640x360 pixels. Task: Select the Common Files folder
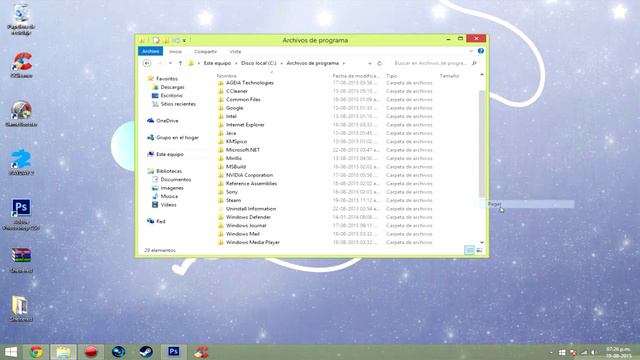pyautogui.click(x=243, y=100)
